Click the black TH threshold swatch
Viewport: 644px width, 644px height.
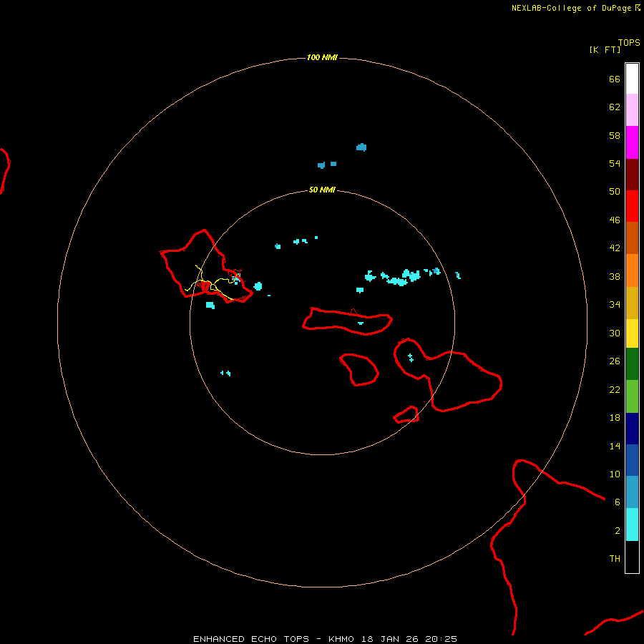(632, 557)
